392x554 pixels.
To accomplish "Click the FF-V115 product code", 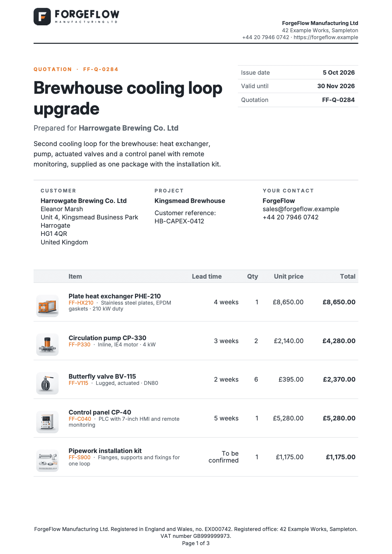I will pyautogui.click(x=78, y=383).
